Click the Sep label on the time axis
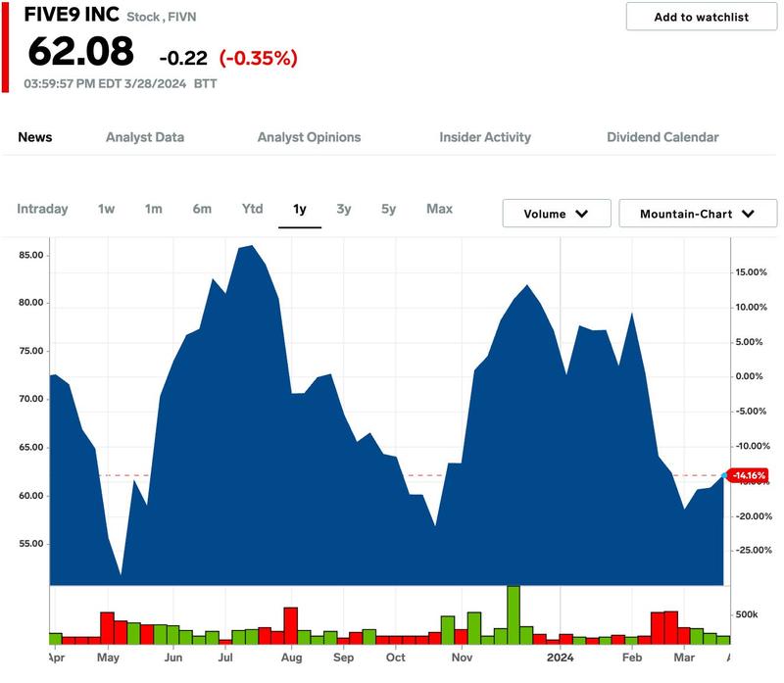 [344, 658]
